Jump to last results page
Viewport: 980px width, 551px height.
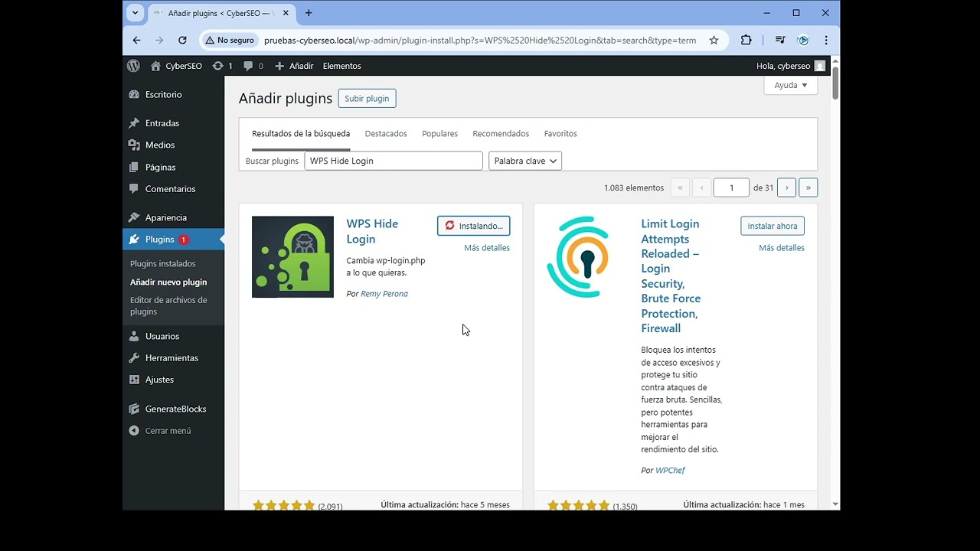tap(808, 187)
